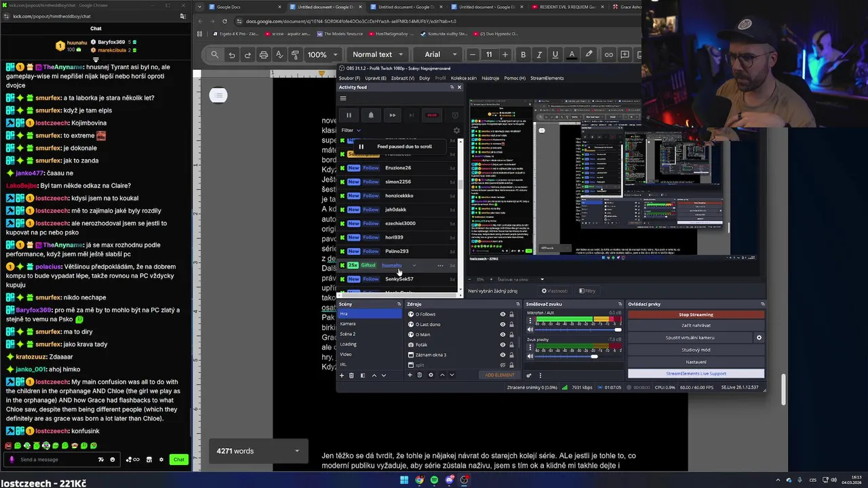Open the huunahu gifted event link
Image resolution: width=868 pixels, height=488 pixels.
(x=391, y=265)
